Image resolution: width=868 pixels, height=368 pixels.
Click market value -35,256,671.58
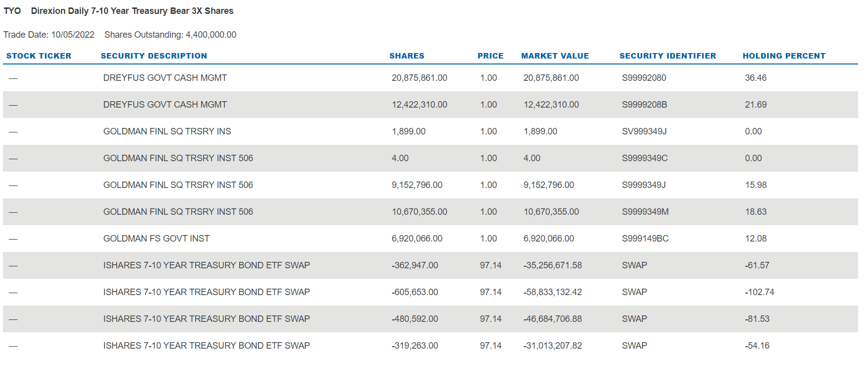click(x=552, y=265)
